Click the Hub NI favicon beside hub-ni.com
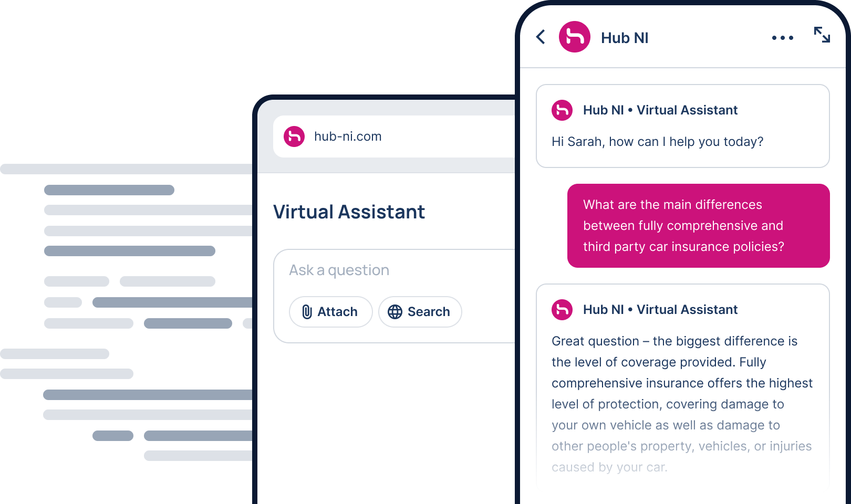 294,136
